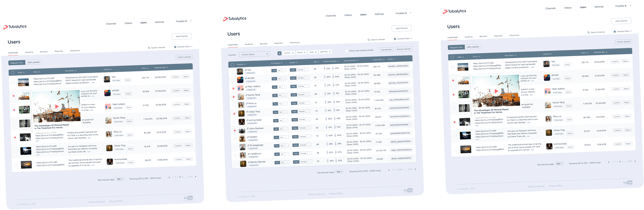Open General filters dropdown in the right screen
Viewport: 644px width, 210px height.
point(624,31)
